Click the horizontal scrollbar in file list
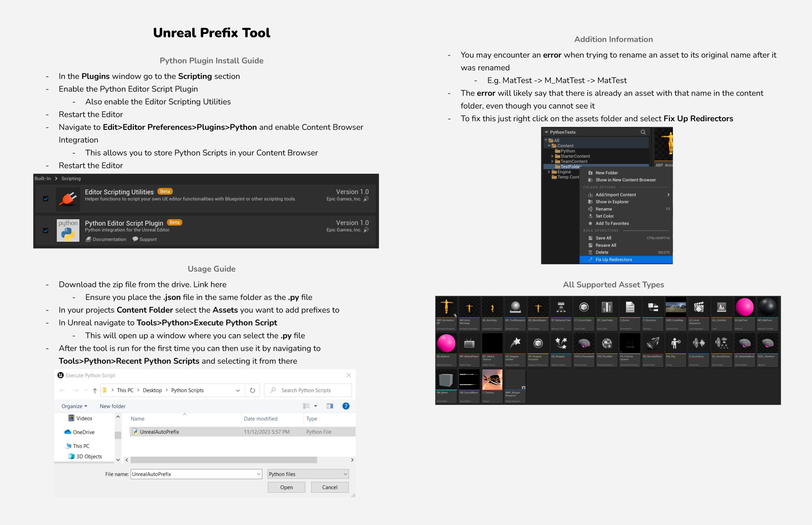The width and height of the screenshot is (812, 525). click(x=223, y=460)
